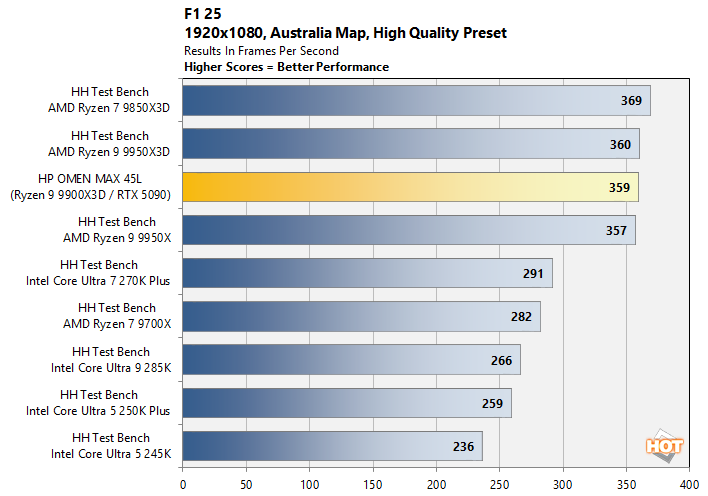Click 'Intel Core Ultra 7 270K Plus' label
708x496 pixels.
click(x=98, y=281)
